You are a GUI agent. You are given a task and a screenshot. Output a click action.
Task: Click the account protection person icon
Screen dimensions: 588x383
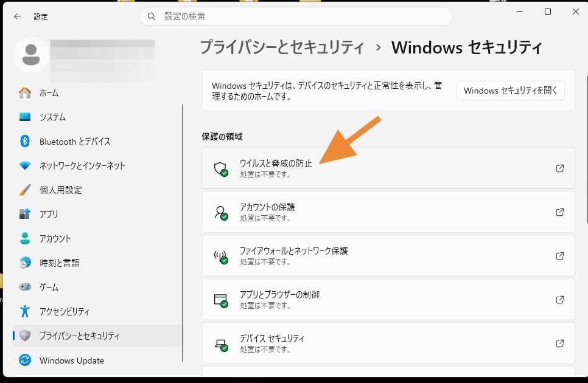[x=221, y=213]
